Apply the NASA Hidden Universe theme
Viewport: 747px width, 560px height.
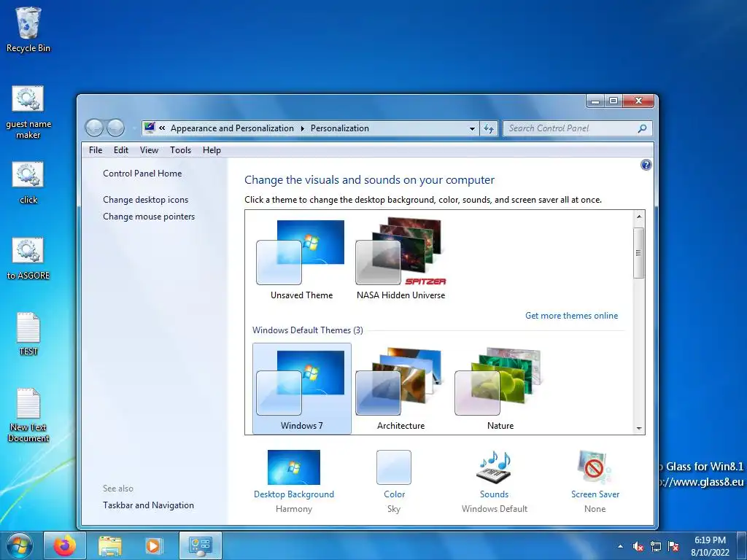pyautogui.click(x=400, y=259)
